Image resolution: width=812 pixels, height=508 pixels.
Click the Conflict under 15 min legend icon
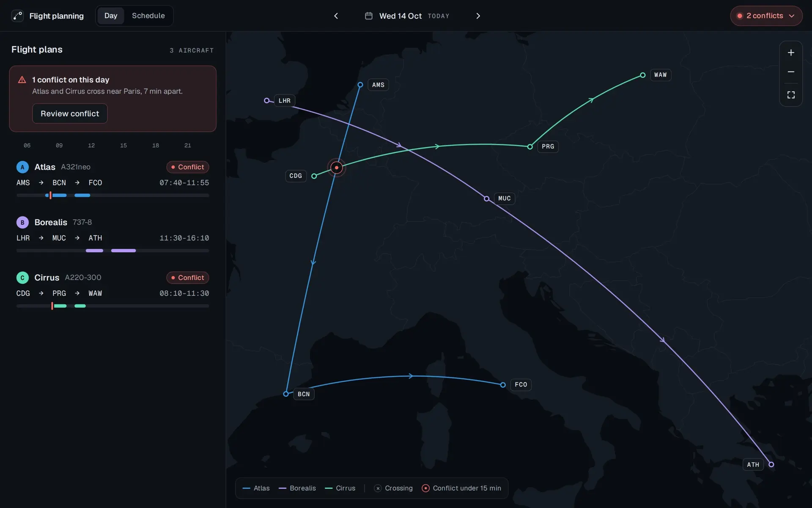(x=426, y=489)
